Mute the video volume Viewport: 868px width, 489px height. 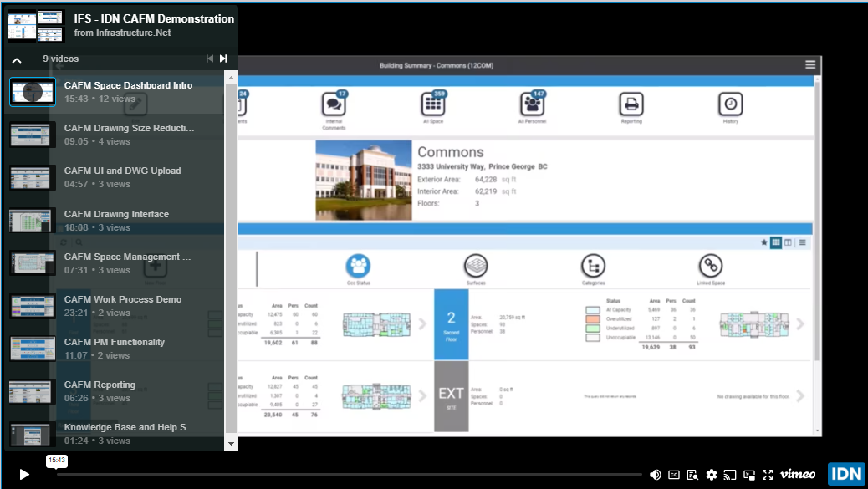(656, 475)
